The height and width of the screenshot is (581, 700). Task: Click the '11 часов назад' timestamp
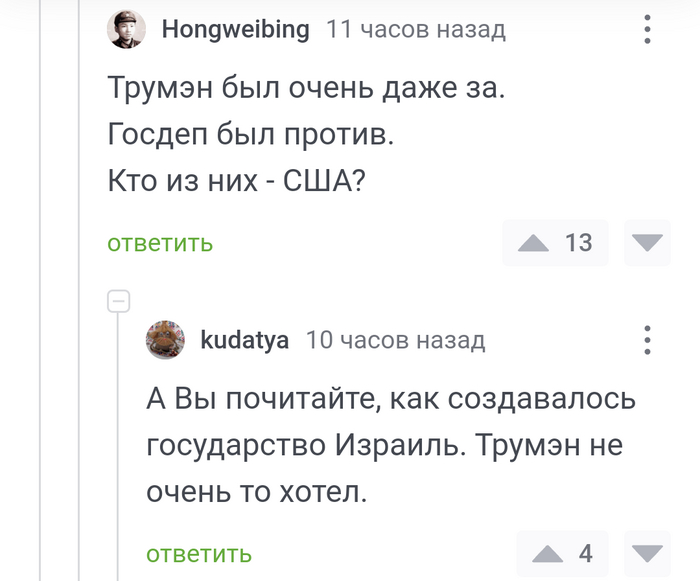point(415,30)
